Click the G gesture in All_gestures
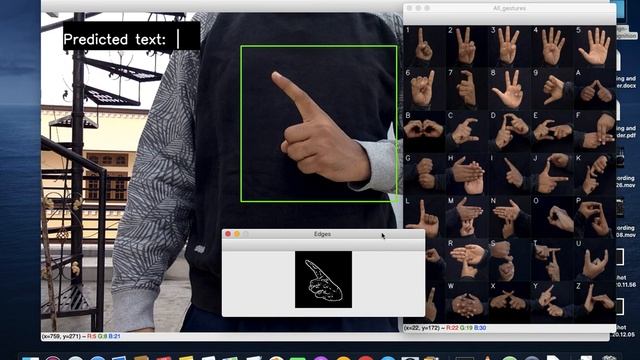 pos(424,174)
